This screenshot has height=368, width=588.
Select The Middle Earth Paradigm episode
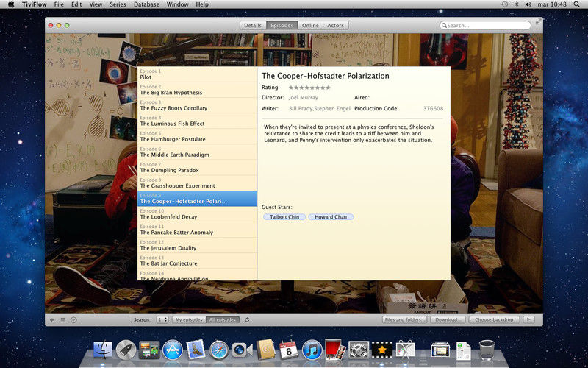(197, 152)
